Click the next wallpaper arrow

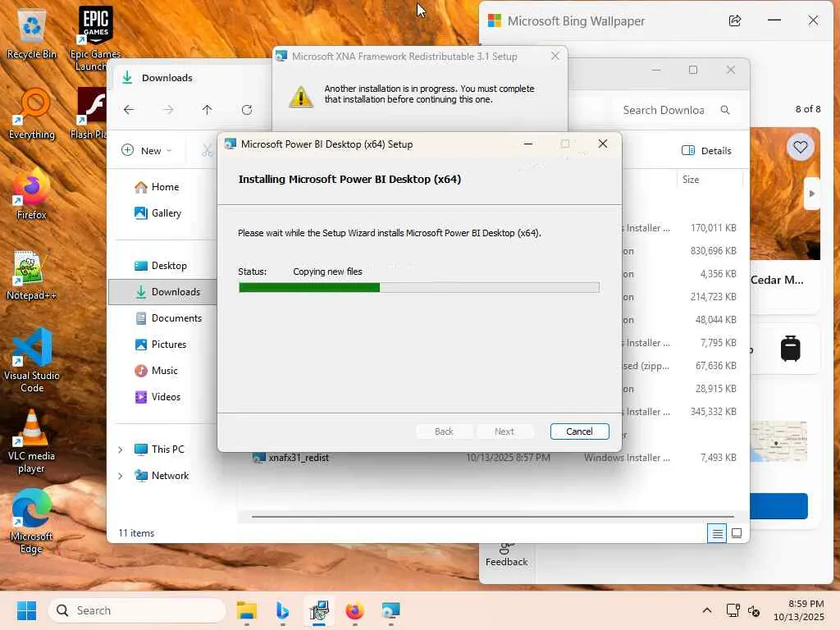click(x=812, y=194)
